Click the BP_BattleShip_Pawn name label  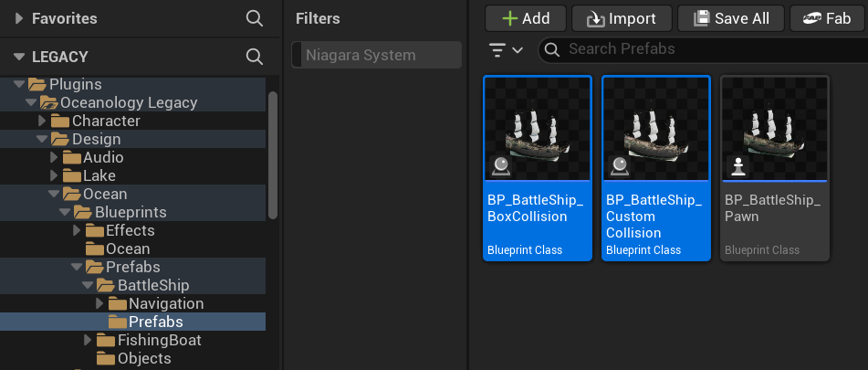[x=773, y=208]
